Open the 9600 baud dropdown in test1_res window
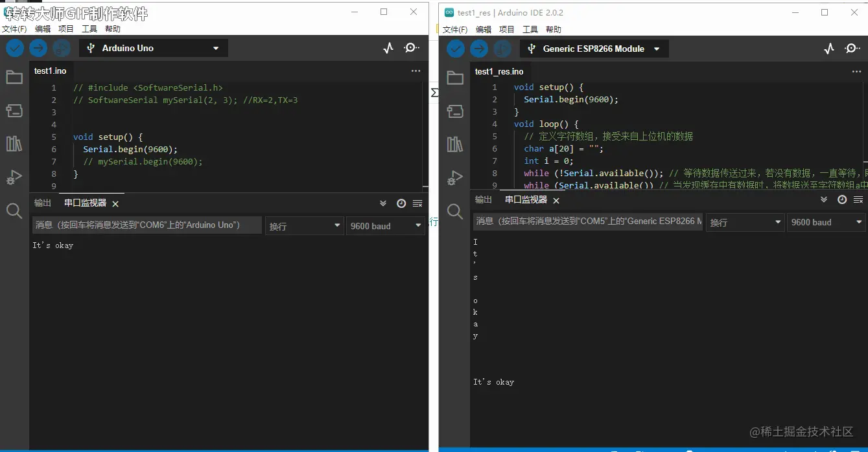The image size is (868, 452). click(827, 222)
